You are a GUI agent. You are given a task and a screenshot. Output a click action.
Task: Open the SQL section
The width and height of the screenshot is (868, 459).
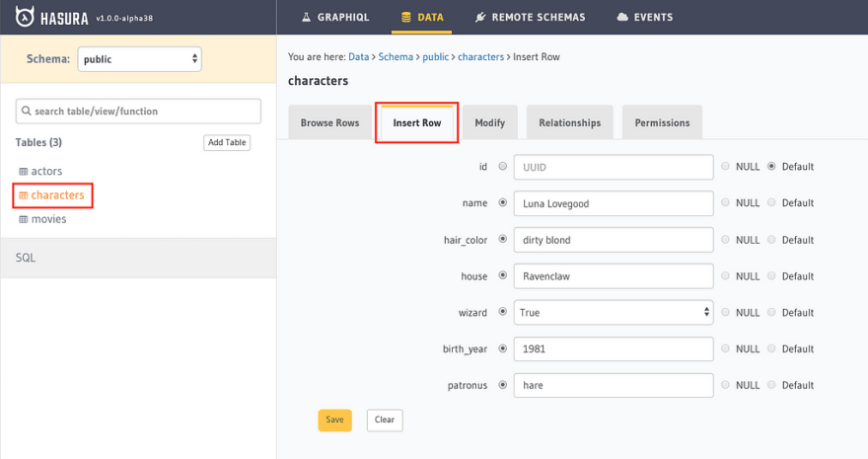point(138,258)
